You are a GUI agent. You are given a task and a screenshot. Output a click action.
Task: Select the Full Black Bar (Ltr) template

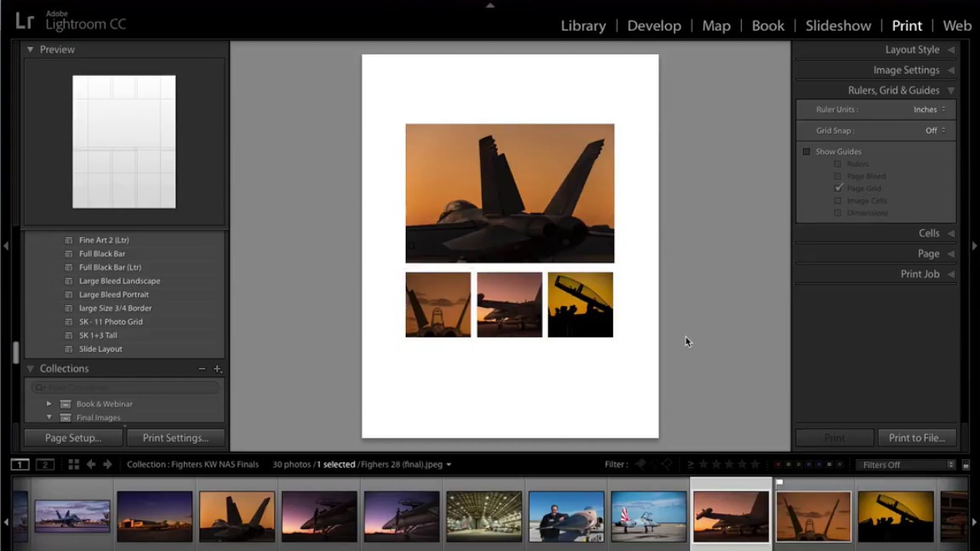pos(110,267)
